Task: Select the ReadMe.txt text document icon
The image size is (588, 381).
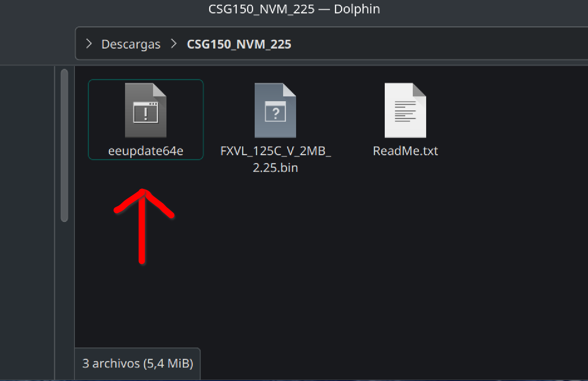Action: click(x=405, y=110)
